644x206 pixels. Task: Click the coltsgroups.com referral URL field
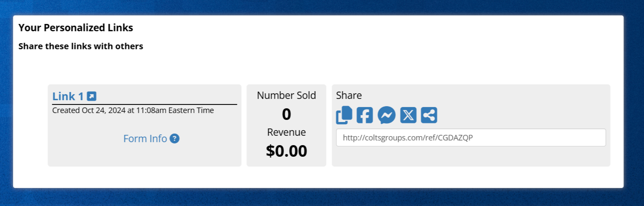(470, 138)
